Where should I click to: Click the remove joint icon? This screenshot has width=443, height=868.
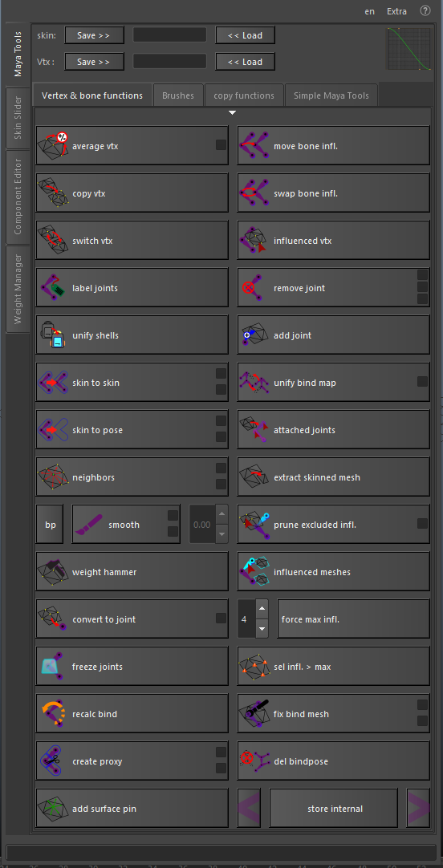[x=254, y=287]
